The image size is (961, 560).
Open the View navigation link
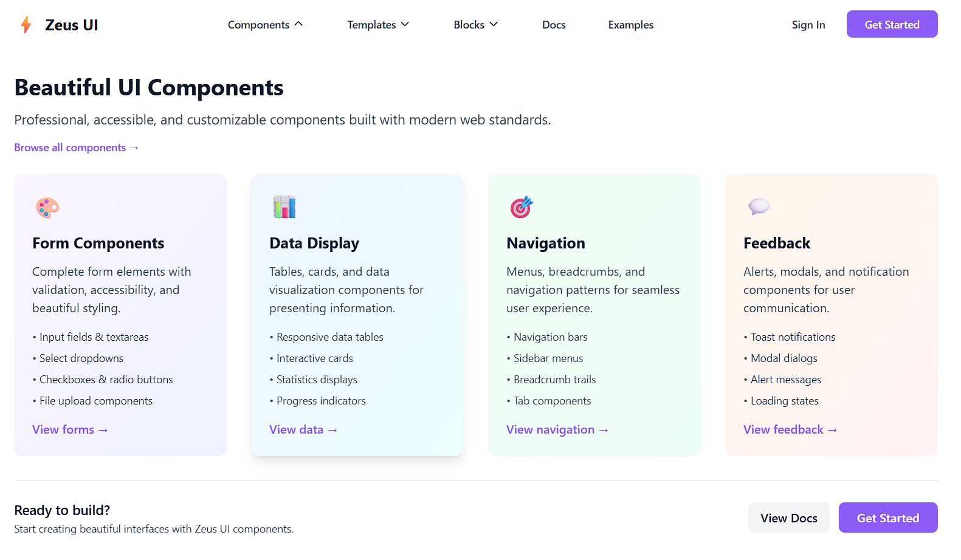pos(557,429)
